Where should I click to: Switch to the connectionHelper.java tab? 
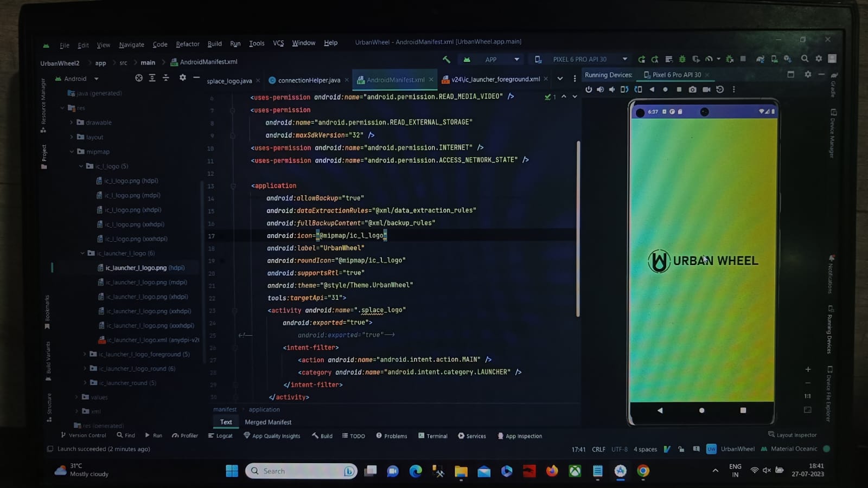click(x=308, y=80)
